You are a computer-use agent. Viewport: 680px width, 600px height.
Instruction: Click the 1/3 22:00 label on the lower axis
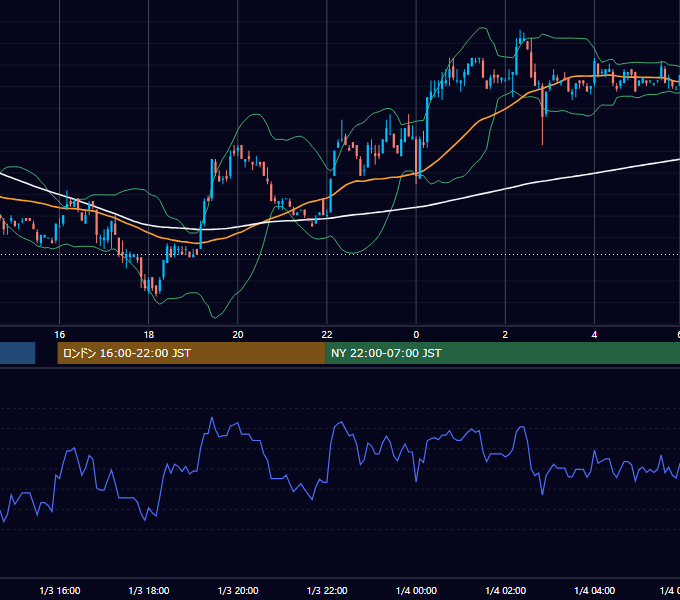coord(327,590)
